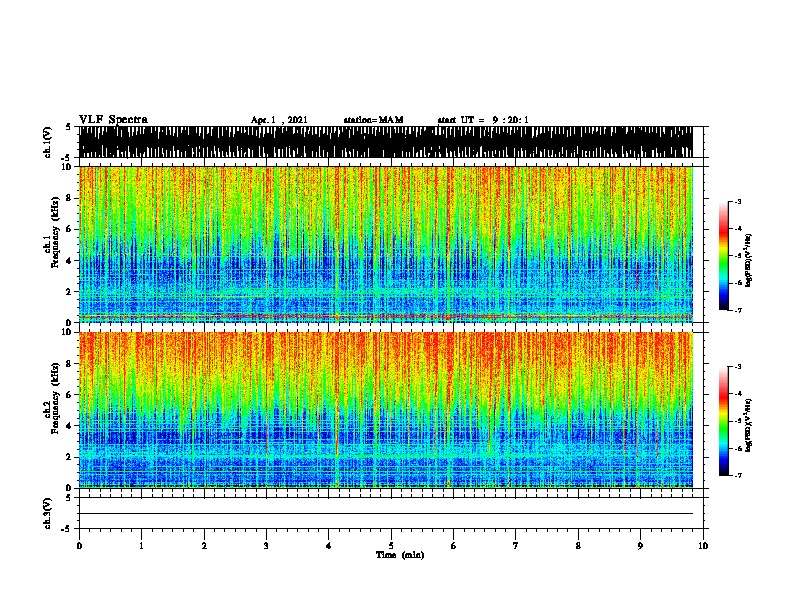Click the 'station=MAM' header label
792x612 pixels.
[x=373, y=120]
